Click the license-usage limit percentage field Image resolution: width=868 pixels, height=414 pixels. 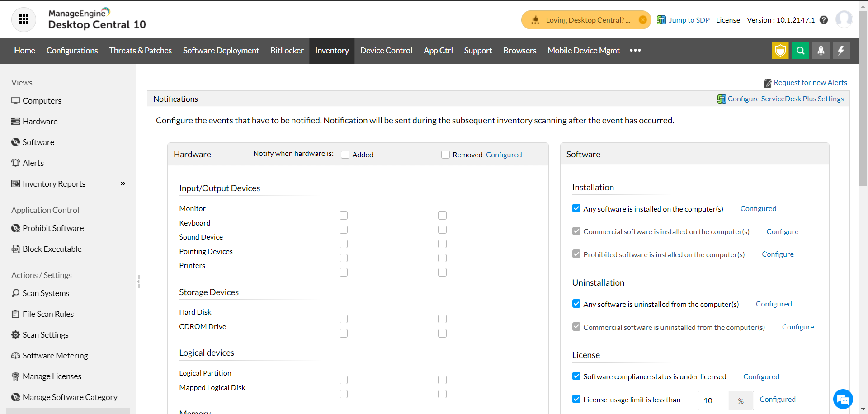point(713,400)
